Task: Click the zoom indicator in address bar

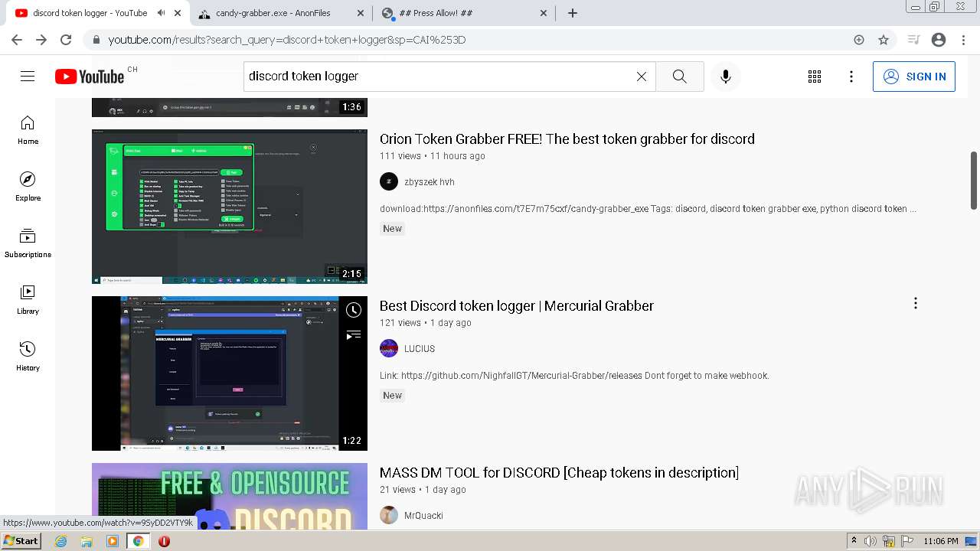Action: tap(859, 40)
